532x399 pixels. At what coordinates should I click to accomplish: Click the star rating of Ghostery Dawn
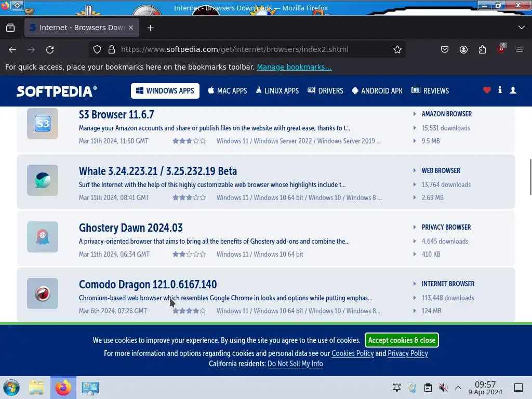coord(189,254)
